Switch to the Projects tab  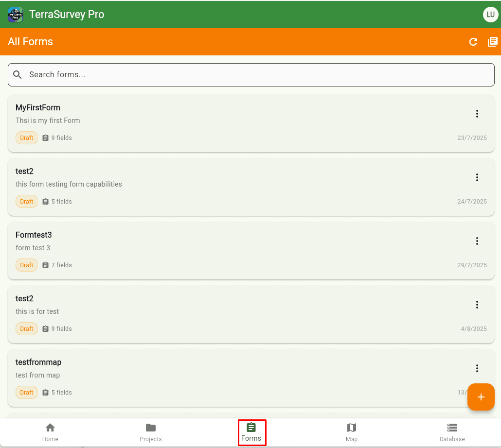[x=150, y=432]
